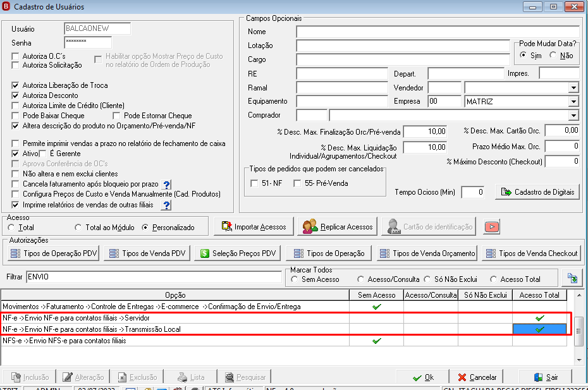This screenshot has height=390, width=588.
Task: Open Cadastro de Digitais
Action: [x=537, y=192]
